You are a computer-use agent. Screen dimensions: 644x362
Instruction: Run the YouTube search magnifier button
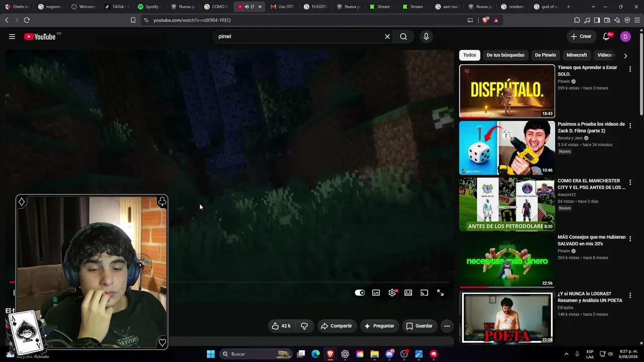[404, 36]
